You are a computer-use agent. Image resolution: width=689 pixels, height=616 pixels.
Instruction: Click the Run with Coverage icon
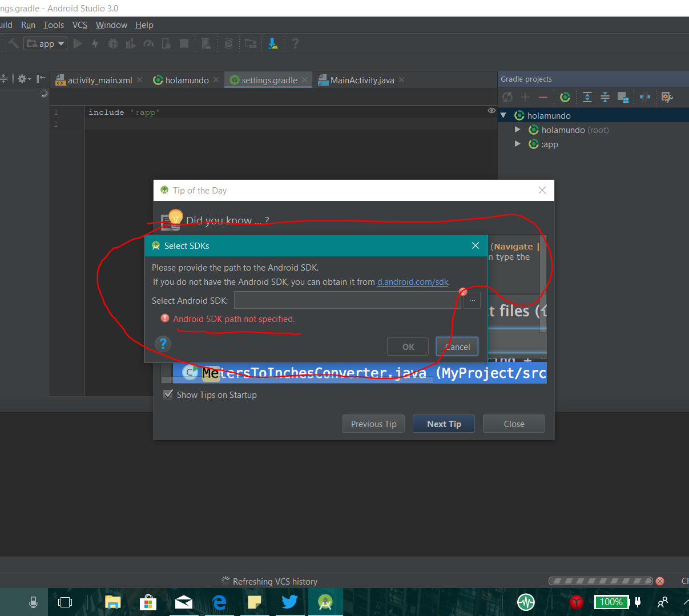click(x=131, y=43)
